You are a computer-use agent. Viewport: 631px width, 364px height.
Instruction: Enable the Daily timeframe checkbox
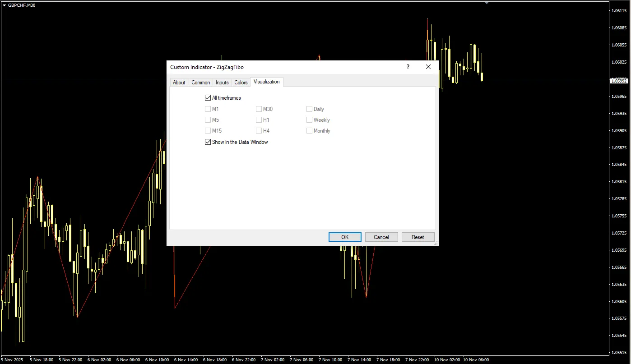point(309,109)
